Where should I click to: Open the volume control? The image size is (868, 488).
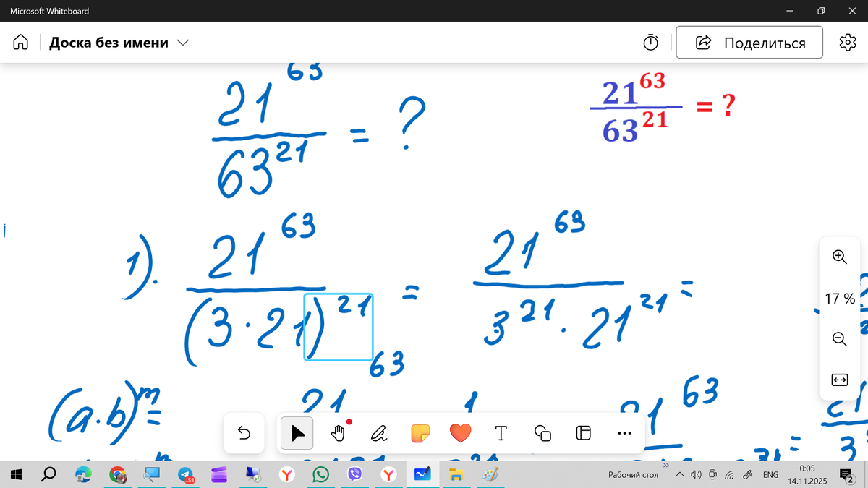point(696,474)
